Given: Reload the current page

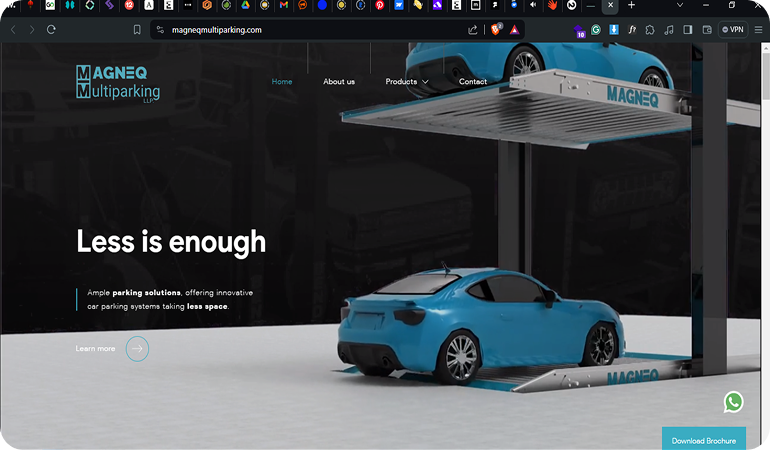Looking at the screenshot, I should point(51,30).
